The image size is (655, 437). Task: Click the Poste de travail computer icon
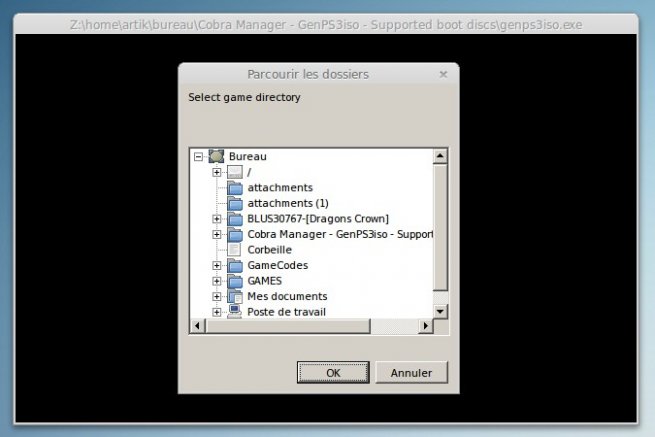click(x=235, y=312)
